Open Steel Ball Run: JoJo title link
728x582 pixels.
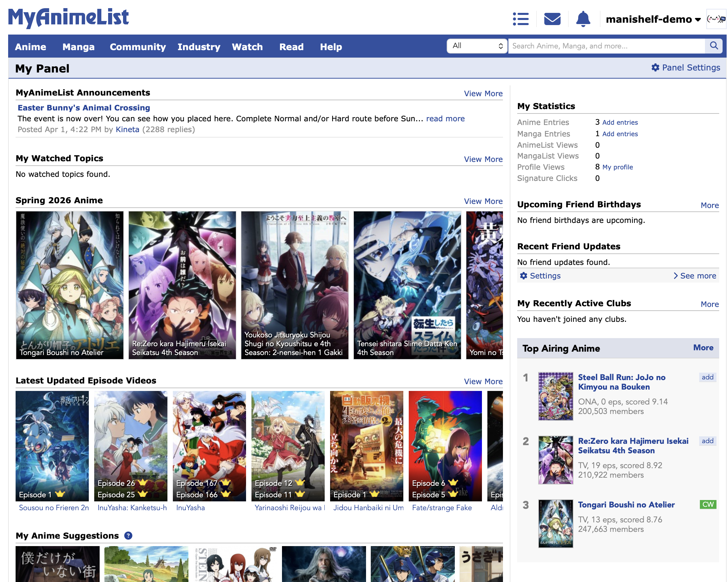[622, 382]
